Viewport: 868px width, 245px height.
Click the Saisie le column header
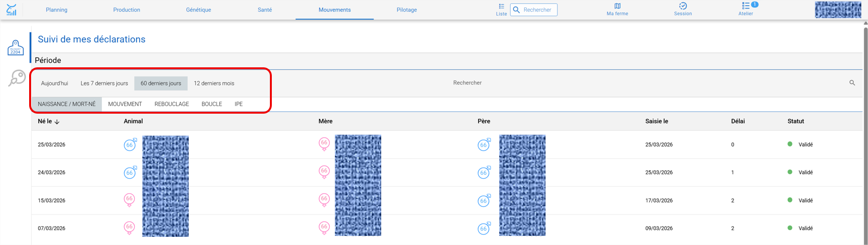(x=657, y=121)
